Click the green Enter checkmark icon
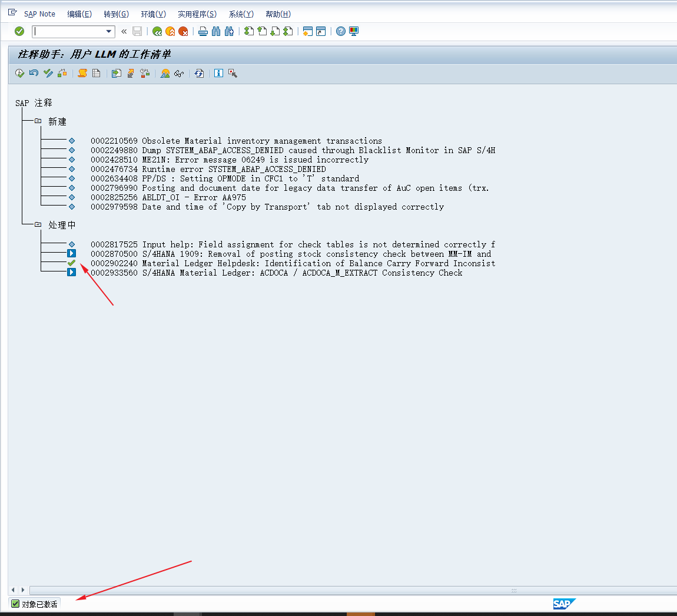The image size is (677, 616). [x=19, y=31]
